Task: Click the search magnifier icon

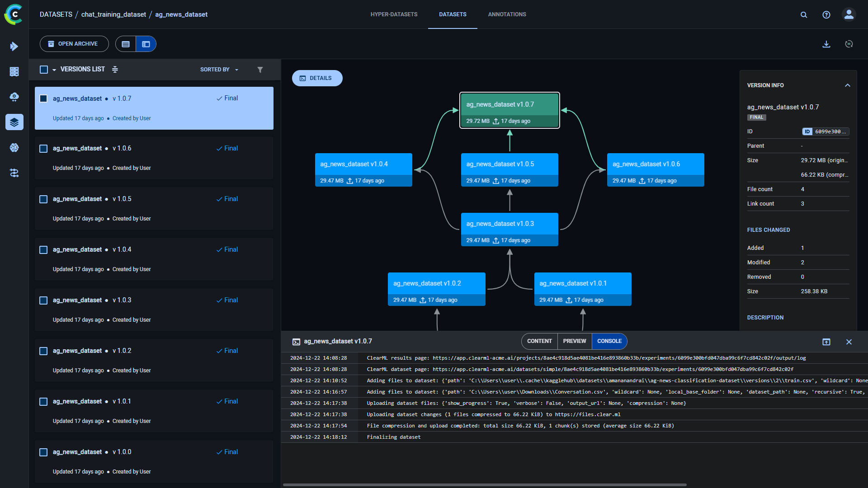Action: coord(803,14)
